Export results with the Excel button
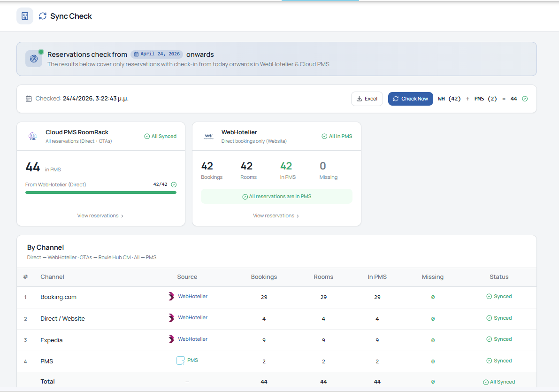559x392 pixels. pyautogui.click(x=367, y=99)
